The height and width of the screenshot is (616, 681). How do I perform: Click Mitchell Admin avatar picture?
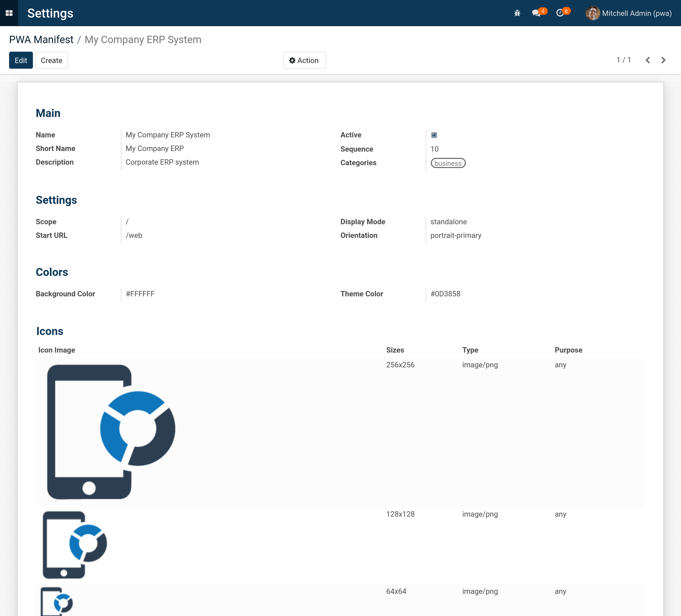click(x=592, y=13)
